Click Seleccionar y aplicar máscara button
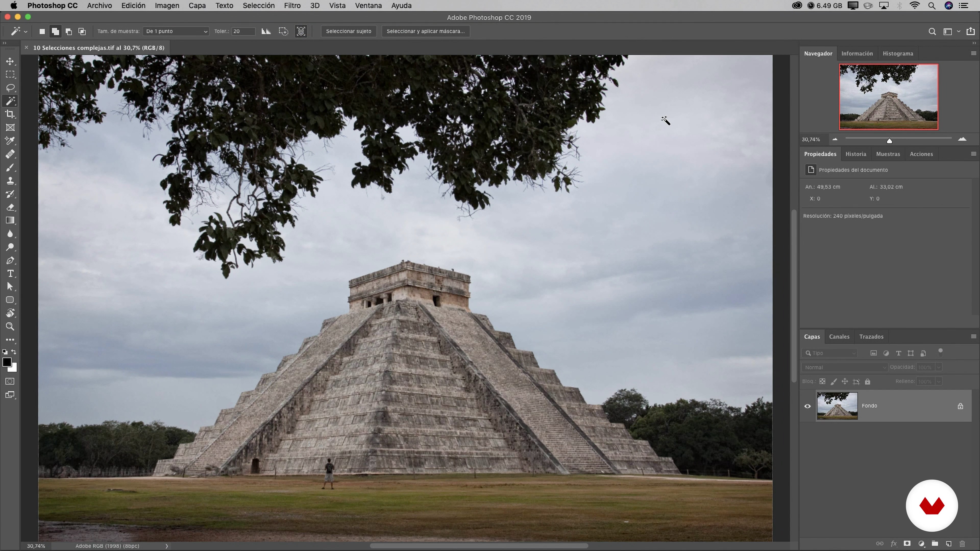This screenshot has height=551, width=980. pyautogui.click(x=425, y=31)
